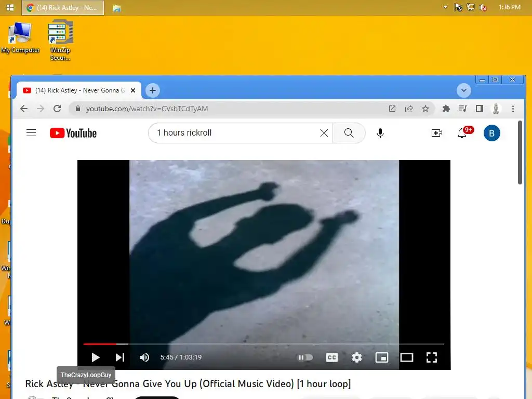The image size is (532, 399).
Task: Share this page from the address bar
Action: pos(409,109)
